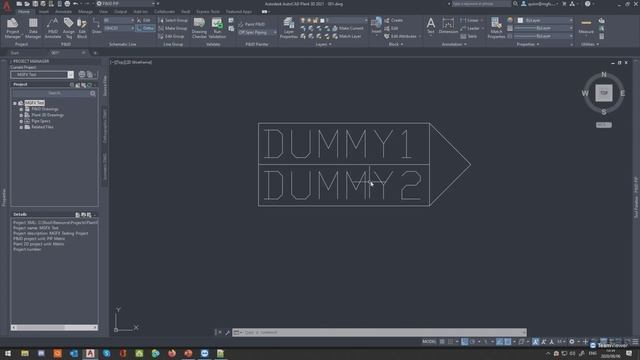Open the Home ribbon tab
Viewport: 640px width, 360px height.
pyautogui.click(x=24, y=12)
